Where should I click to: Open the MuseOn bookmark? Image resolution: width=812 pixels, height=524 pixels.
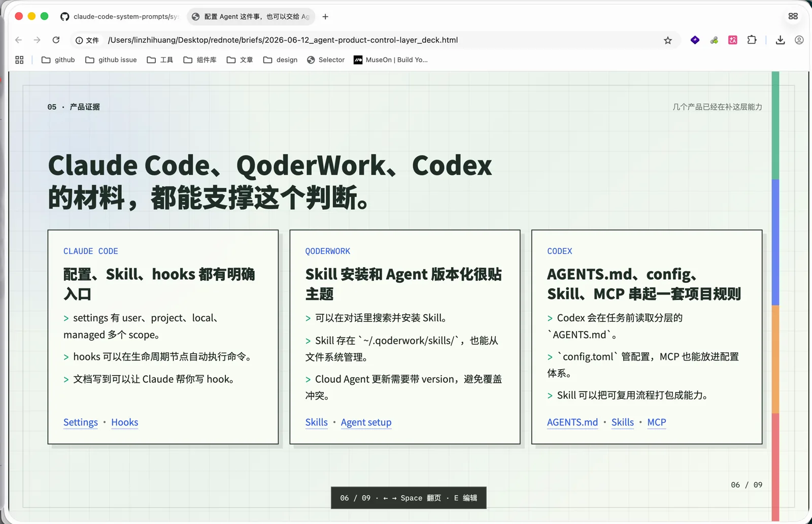[391, 60]
